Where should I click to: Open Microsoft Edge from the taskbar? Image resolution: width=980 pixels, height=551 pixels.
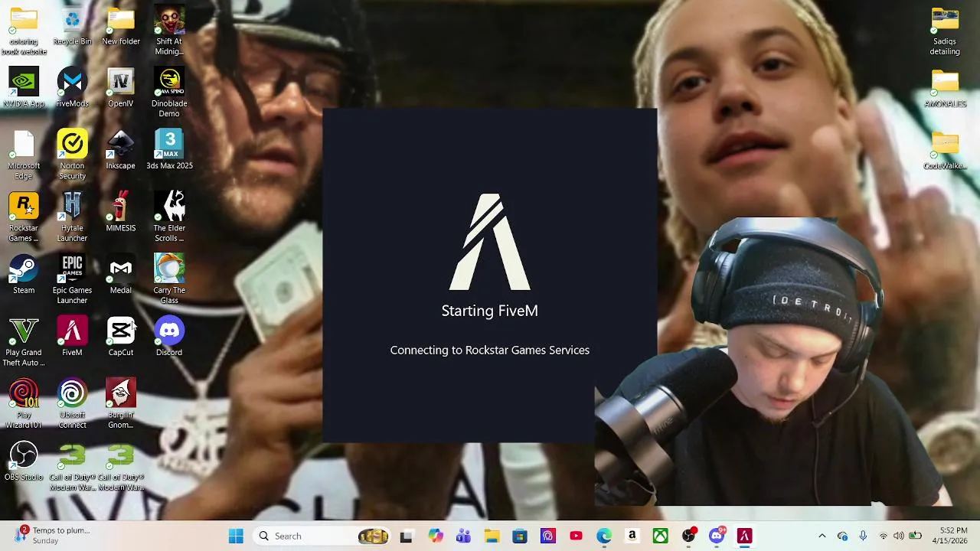click(x=604, y=536)
